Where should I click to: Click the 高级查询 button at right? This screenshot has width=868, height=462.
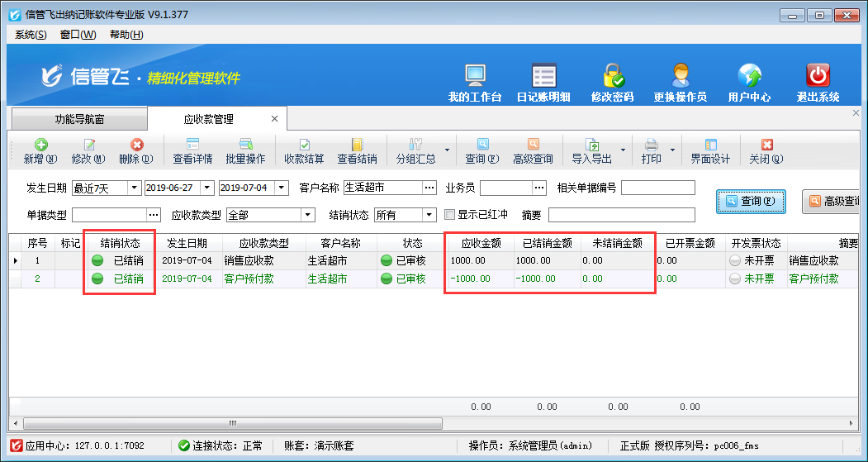[x=834, y=201]
